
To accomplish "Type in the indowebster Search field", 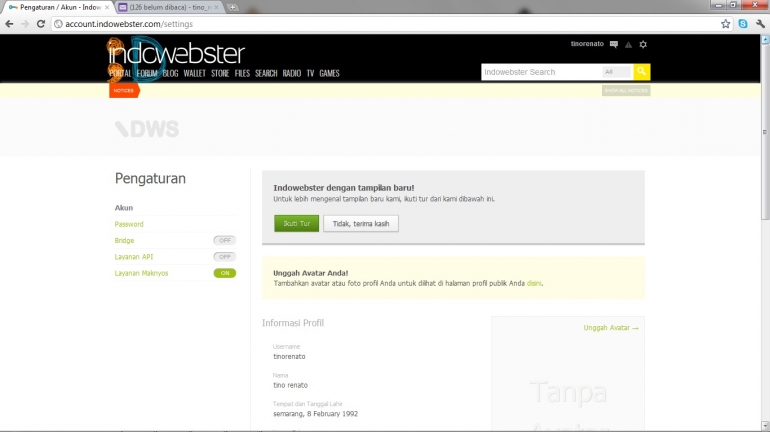I will (x=540, y=72).
